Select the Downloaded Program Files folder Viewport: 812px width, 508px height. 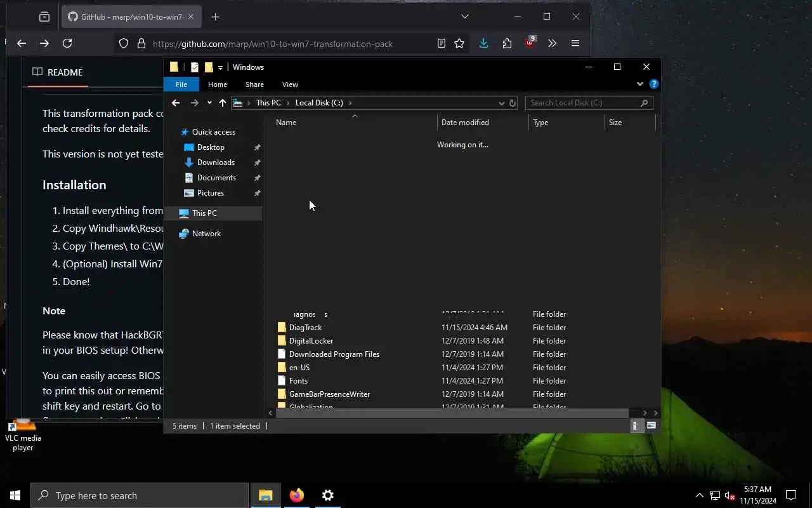[334, 354]
